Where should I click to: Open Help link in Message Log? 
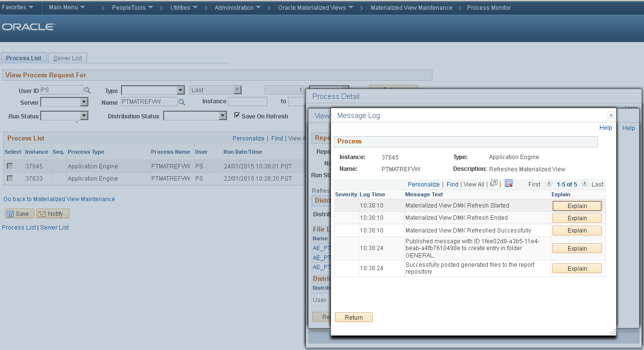click(x=606, y=128)
